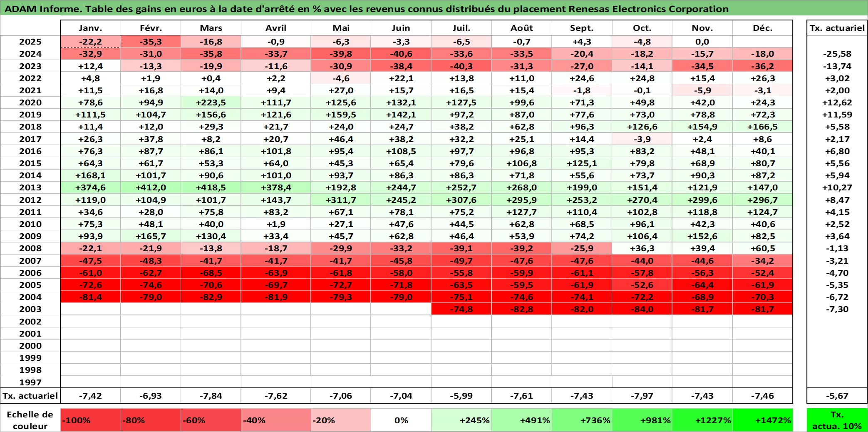Screen dimensions: 868x432
Task: Click the -100% red scale swatch
Action: click(90, 420)
